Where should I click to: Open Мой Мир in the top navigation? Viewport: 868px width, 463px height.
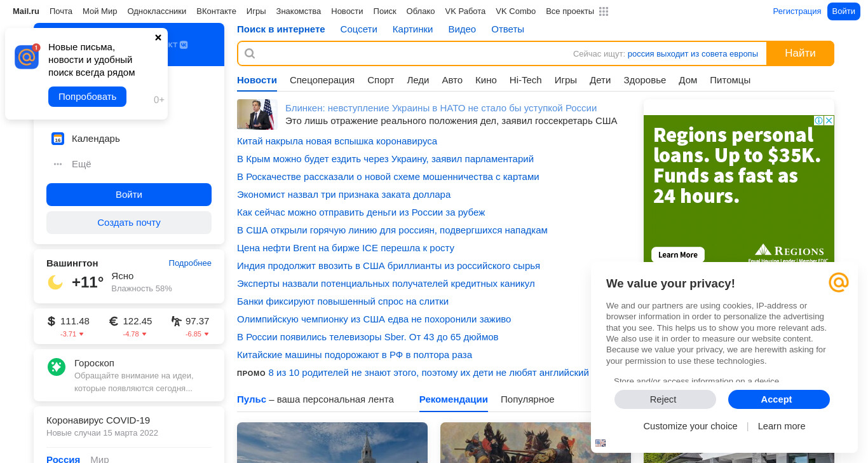coord(100,11)
